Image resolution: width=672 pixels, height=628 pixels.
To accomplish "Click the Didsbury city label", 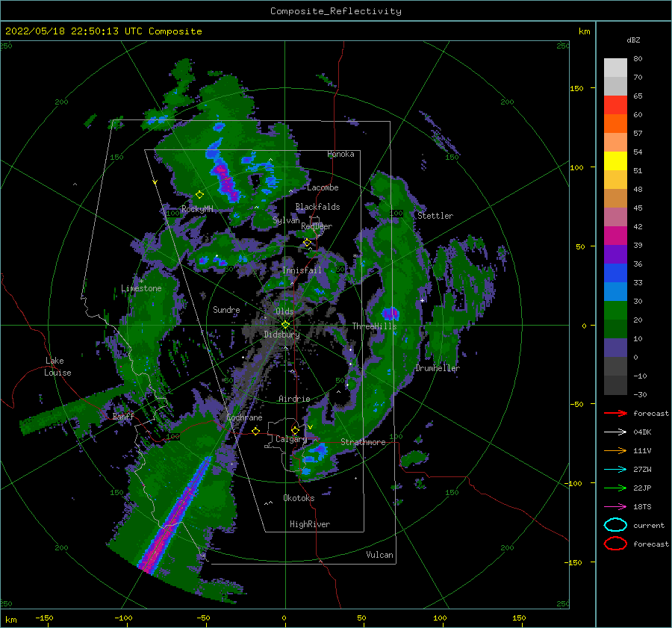I will tap(281, 335).
